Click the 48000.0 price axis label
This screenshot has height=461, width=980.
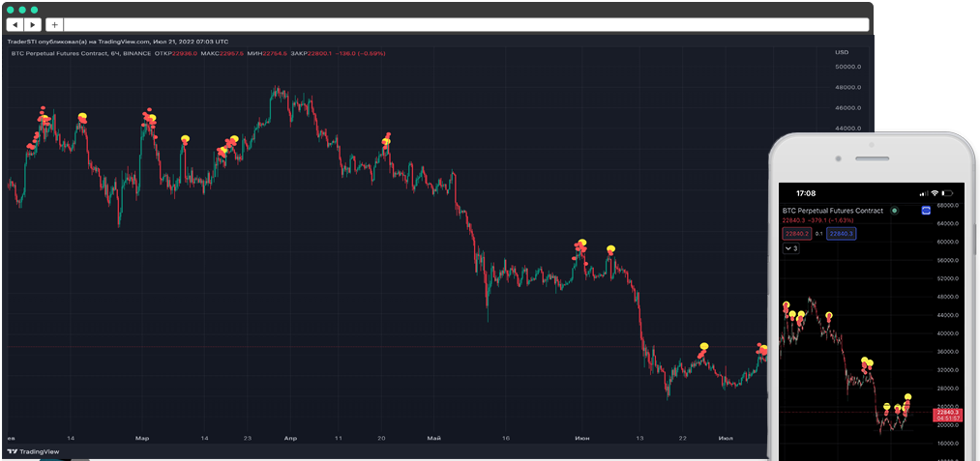click(849, 87)
